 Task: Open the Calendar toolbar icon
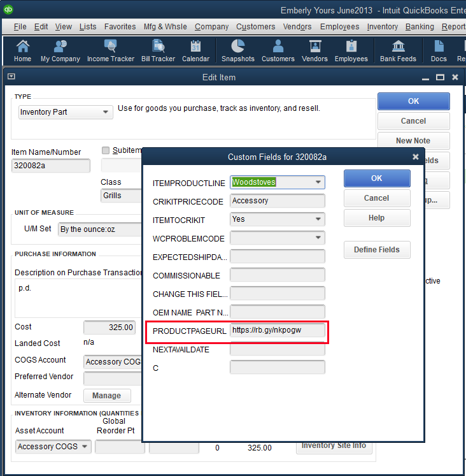195,51
